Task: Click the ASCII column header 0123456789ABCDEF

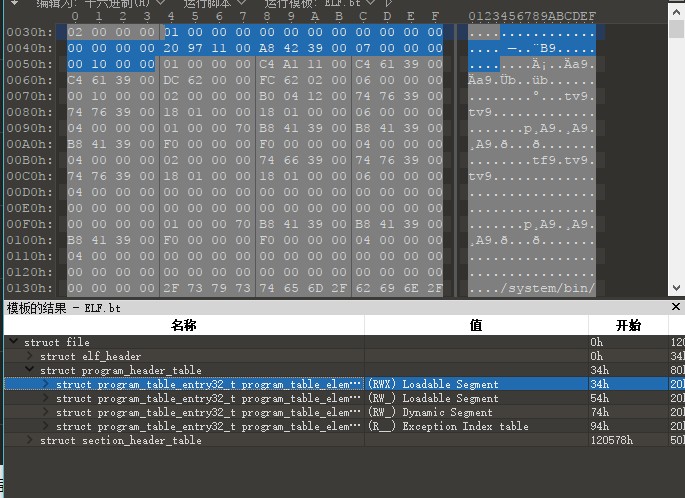Action: pos(532,17)
